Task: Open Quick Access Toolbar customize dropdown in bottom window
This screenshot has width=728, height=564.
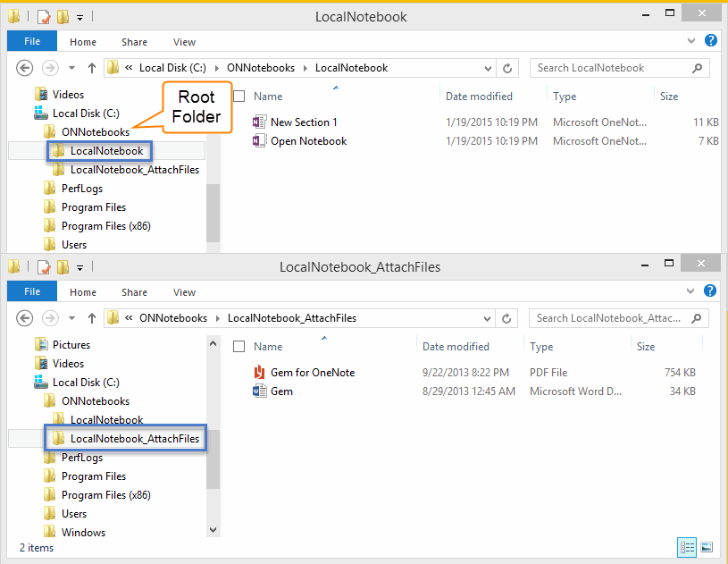Action: coord(79,267)
